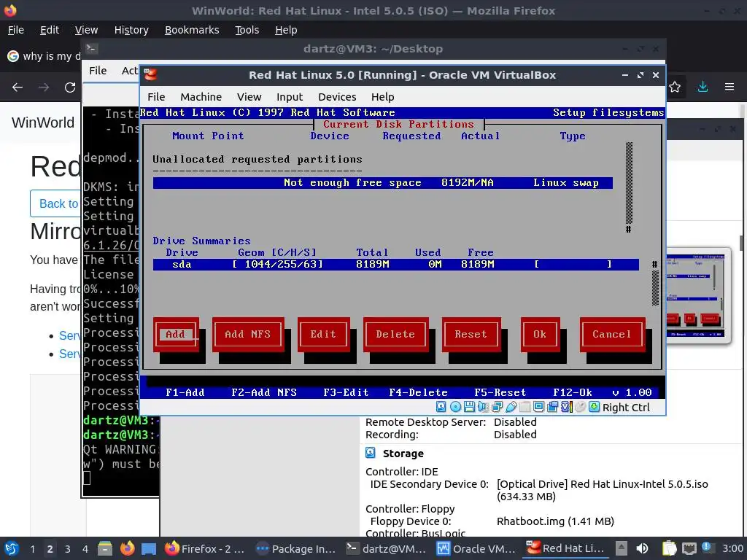Click the optical drive icon in VirtualBox status bar
Image resolution: width=747 pixels, height=560 pixels.
pyautogui.click(x=455, y=407)
